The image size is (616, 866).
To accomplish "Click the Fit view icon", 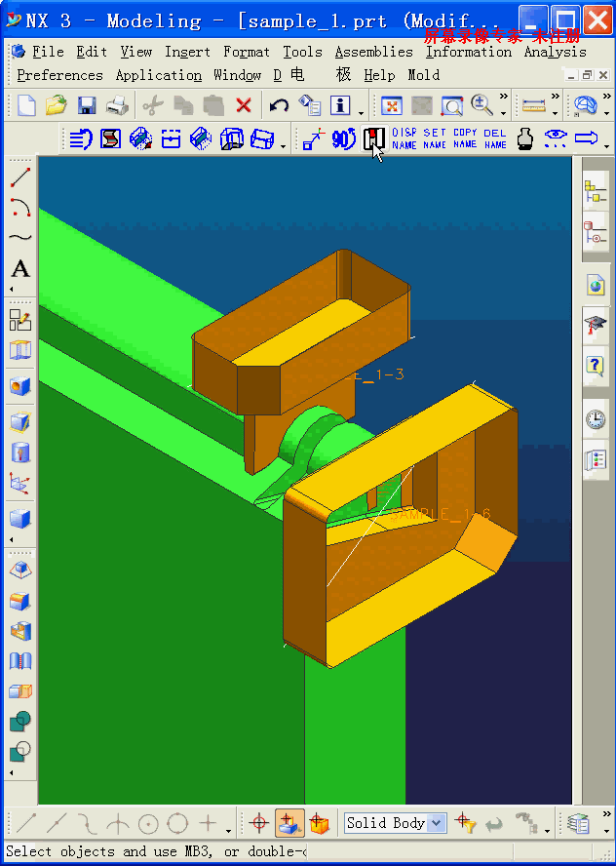I will pos(392,105).
